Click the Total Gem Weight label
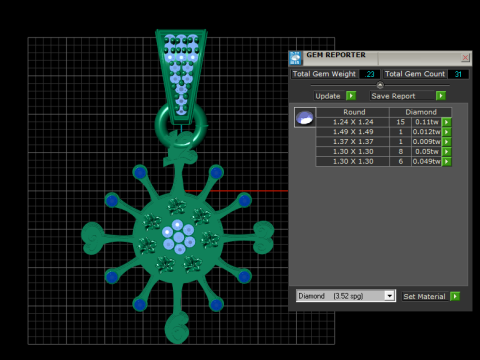This screenshot has width=480, height=360. [324, 74]
